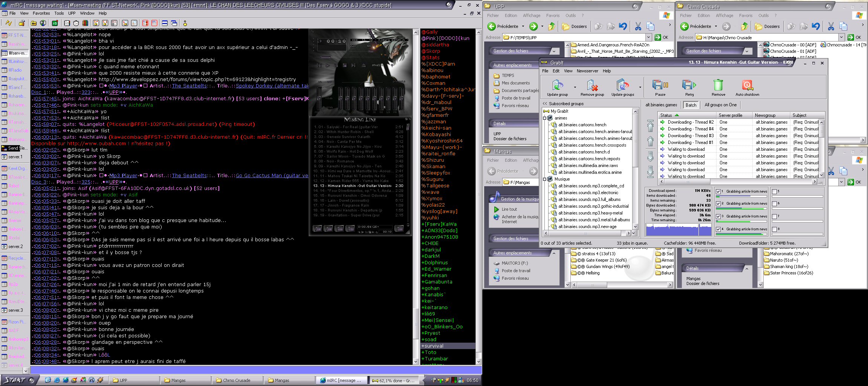Screen dimensions: 868x386
Task: Open Mes documents link in UPP window
Action: click(515, 83)
